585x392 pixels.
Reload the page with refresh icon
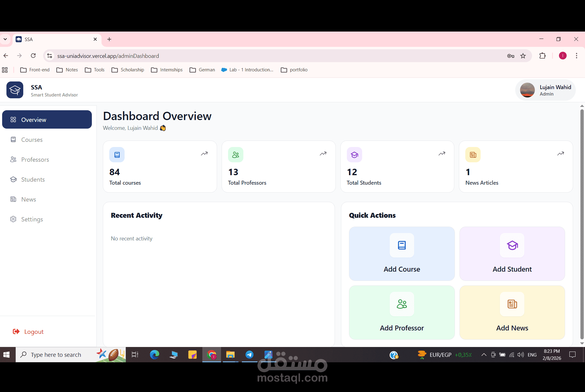[x=33, y=56]
